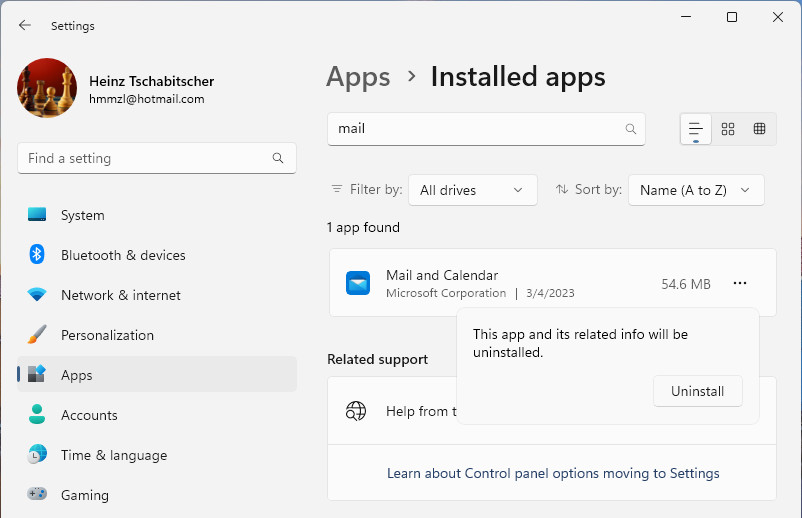The height and width of the screenshot is (518, 802).
Task: Click the Help from the web globe icon
Action: [356, 411]
